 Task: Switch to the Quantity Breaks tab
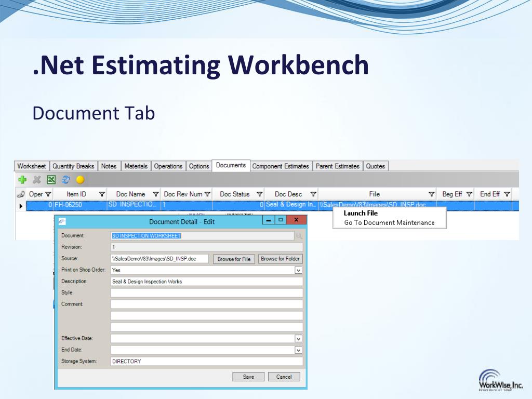click(x=73, y=166)
